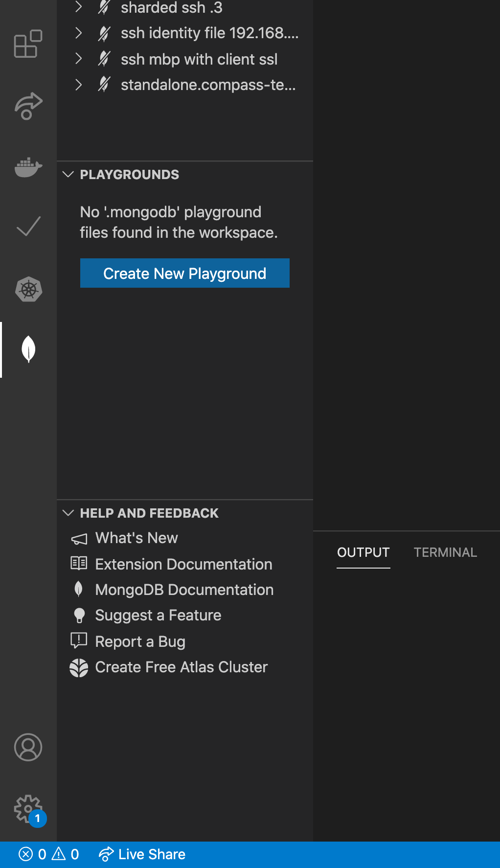Open the Manage gear icon

28,809
